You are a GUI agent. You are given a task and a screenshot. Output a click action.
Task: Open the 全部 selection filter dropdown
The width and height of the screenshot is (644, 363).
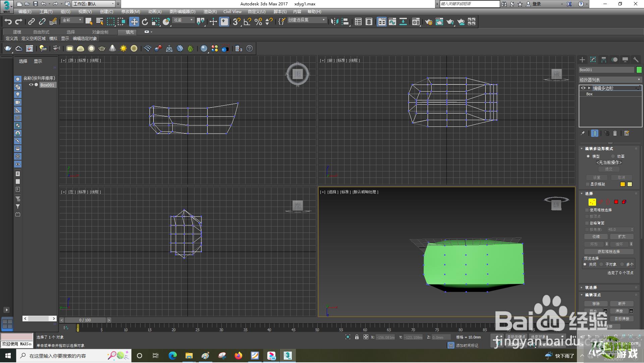pos(72,20)
